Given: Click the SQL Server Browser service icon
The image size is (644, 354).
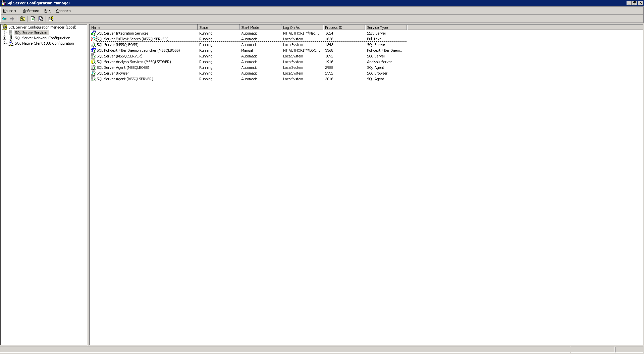Looking at the screenshot, I should pyautogui.click(x=94, y=73).
